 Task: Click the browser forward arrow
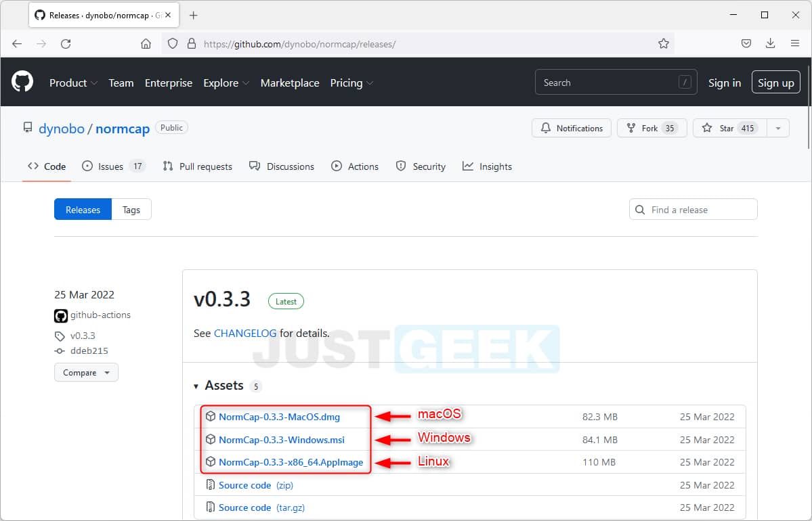(41, 44)
